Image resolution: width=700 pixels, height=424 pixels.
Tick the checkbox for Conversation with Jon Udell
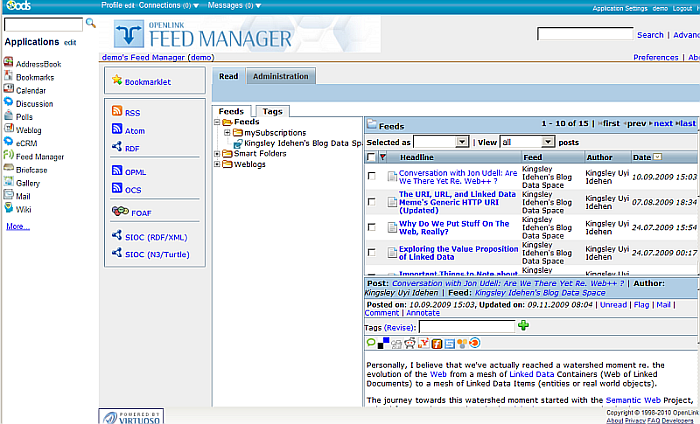[373, 177]
